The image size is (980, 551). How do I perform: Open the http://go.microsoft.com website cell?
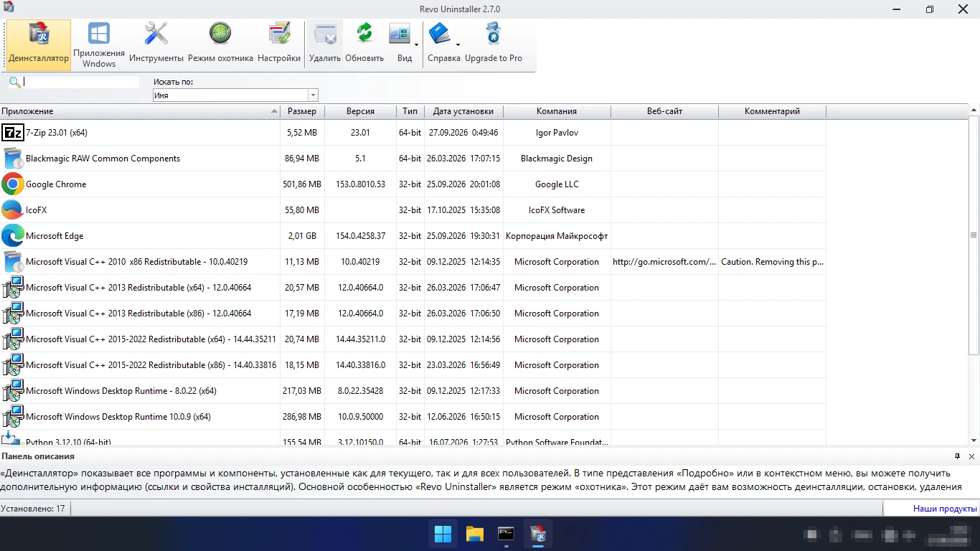(664, 262)
